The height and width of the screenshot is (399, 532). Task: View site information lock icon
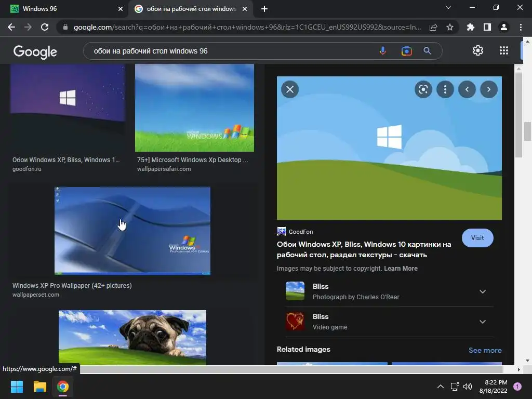(65, 27)
